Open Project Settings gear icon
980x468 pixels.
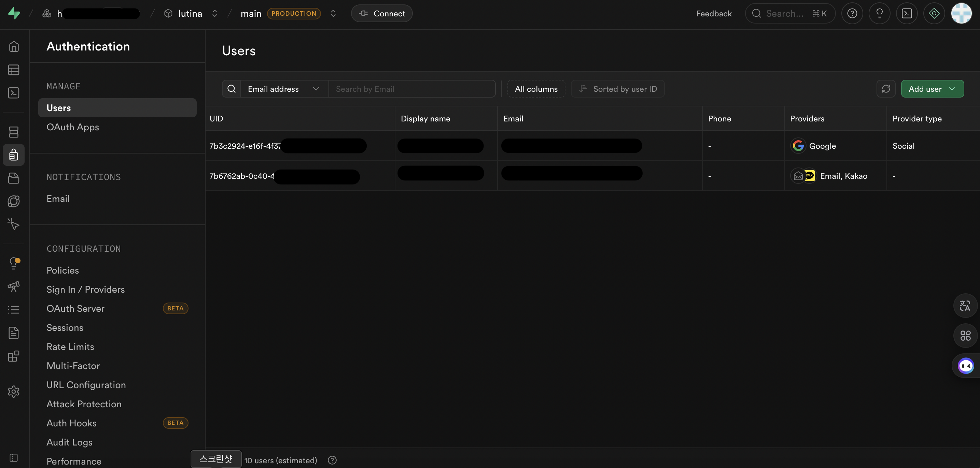(x=14, y=391)
